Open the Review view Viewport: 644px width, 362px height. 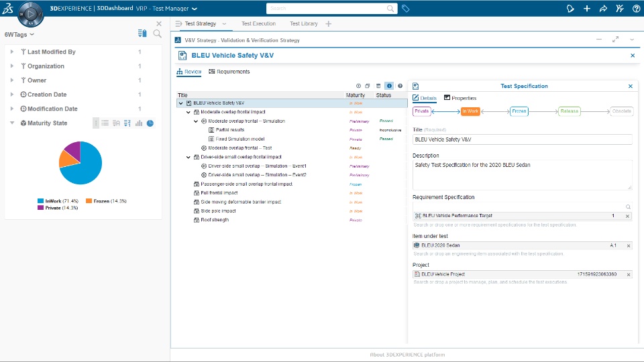coord(189,72)
